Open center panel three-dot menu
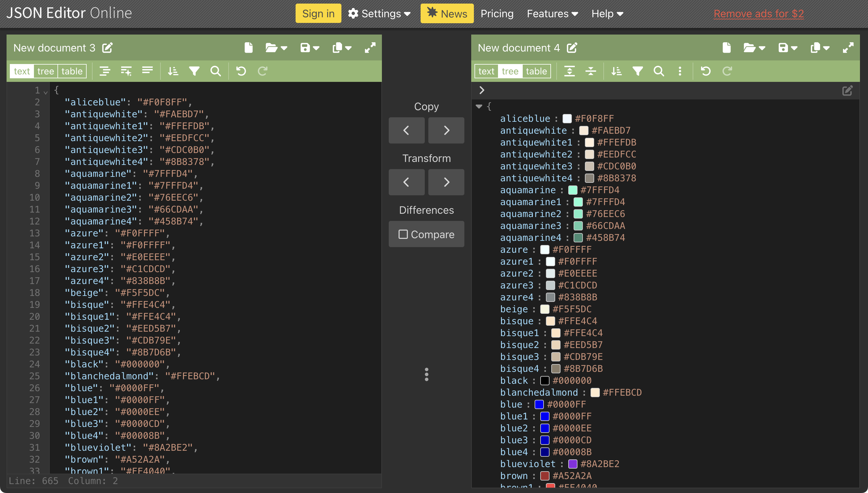Screen dimensions: 868x493 427,375
